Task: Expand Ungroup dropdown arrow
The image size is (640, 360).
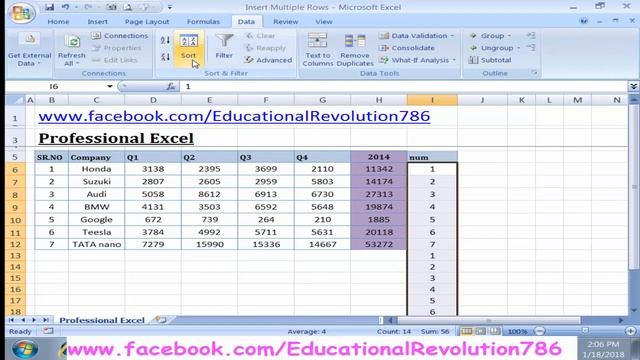Action: pos(519,48)
